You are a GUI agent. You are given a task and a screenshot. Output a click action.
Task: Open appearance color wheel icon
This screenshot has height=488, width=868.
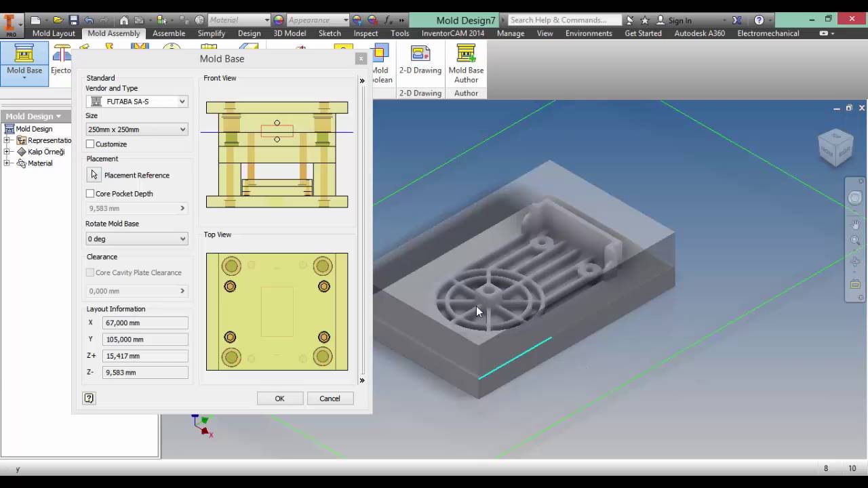[279, 20]
